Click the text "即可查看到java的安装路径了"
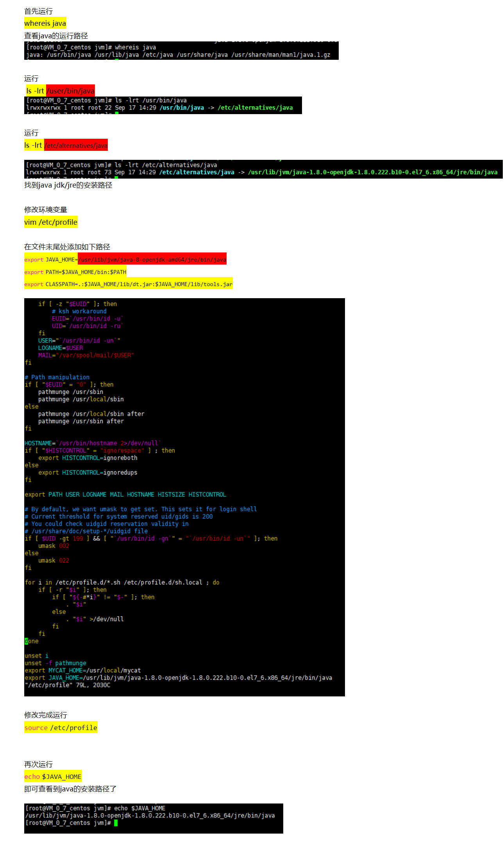 [x=70, y=789]
